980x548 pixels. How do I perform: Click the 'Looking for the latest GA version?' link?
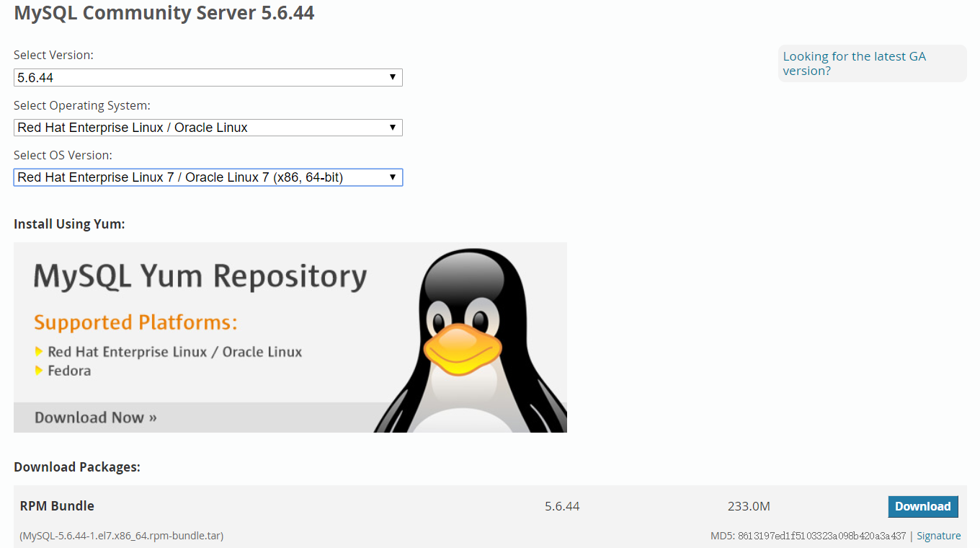[854, 63]
